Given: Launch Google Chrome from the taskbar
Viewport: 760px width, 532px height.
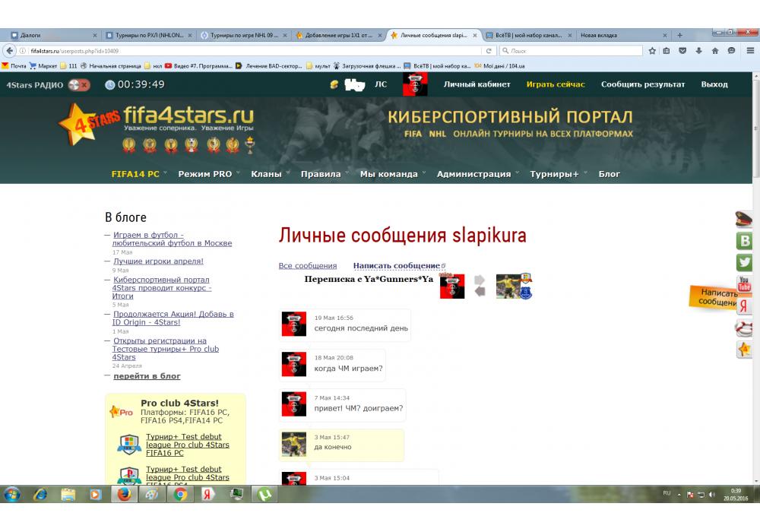Looking at the screenshot, I should [x=180, y=494].
